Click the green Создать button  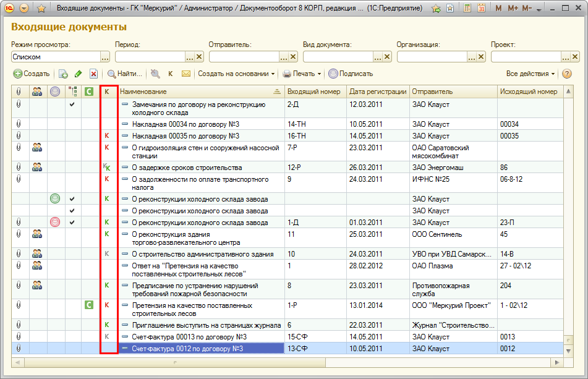[32, 74]
